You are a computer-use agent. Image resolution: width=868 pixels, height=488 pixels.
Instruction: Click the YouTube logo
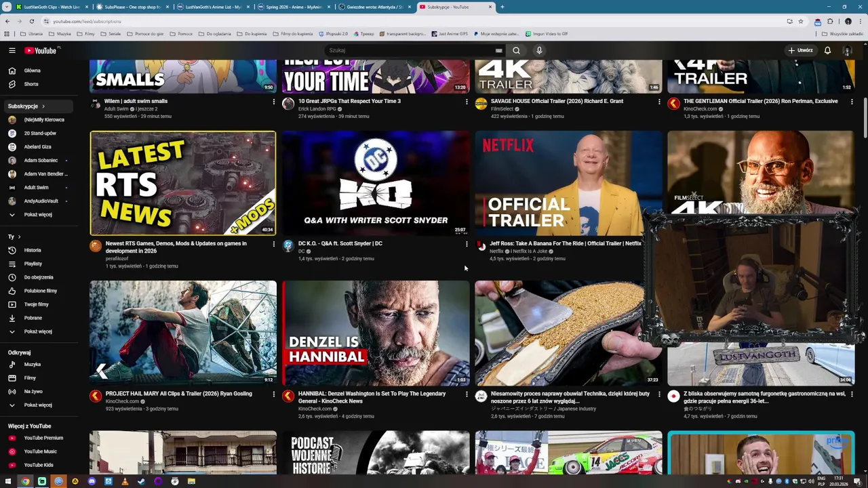coord(41,50)
